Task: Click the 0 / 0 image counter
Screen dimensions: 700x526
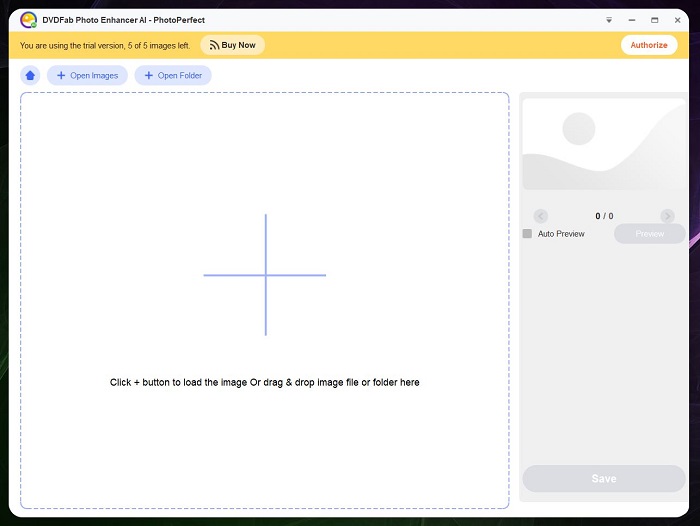Action: 604,216
